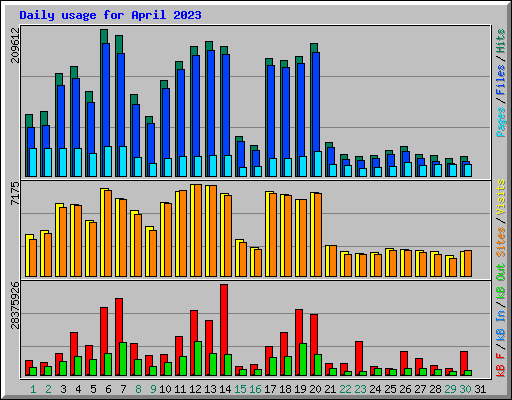Select day 30 on the x-axis
This screenshot has width=512, height=400.
tap(465, 389)
